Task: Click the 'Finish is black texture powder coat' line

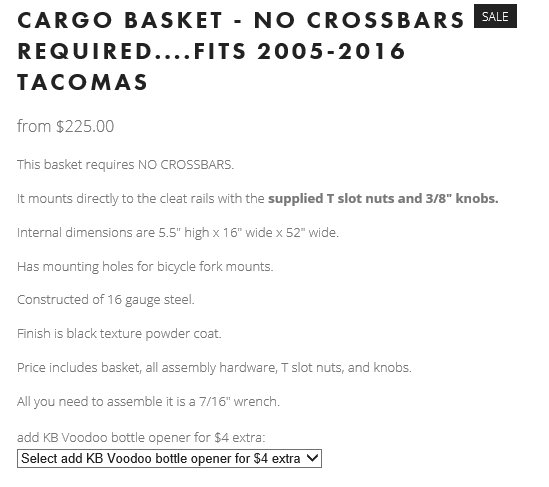Action: 119,334
